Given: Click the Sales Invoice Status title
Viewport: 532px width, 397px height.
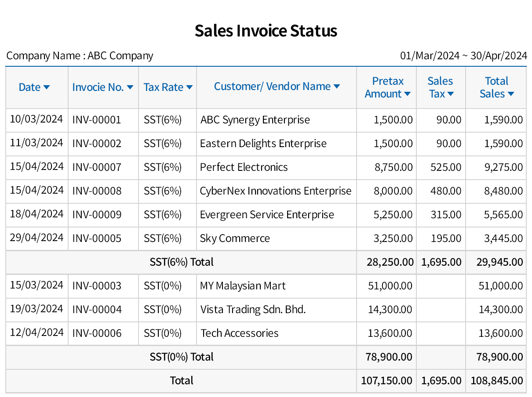Looking at the screenshot, I should tap(266, 31).
